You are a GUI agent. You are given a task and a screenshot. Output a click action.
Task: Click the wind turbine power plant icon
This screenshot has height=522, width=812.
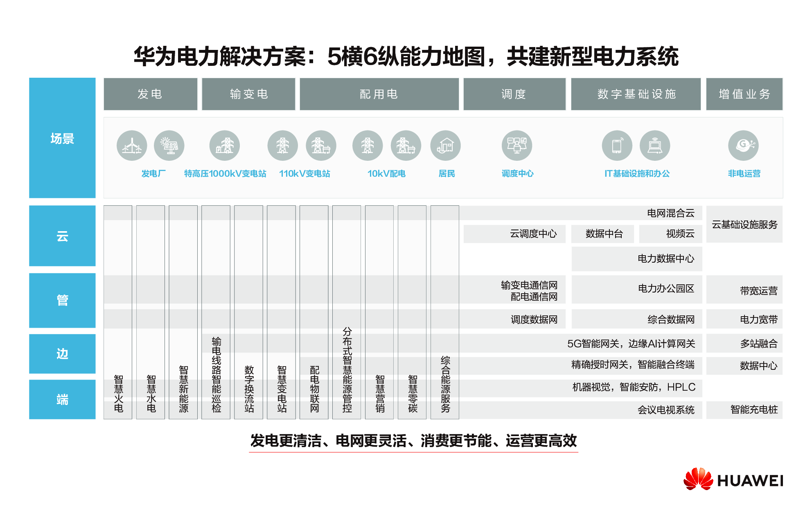(x=132, y=146)
